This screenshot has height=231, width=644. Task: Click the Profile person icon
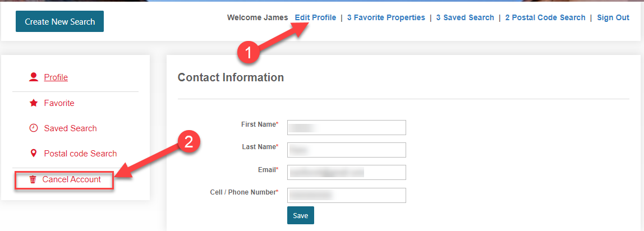tap(33, 77)
